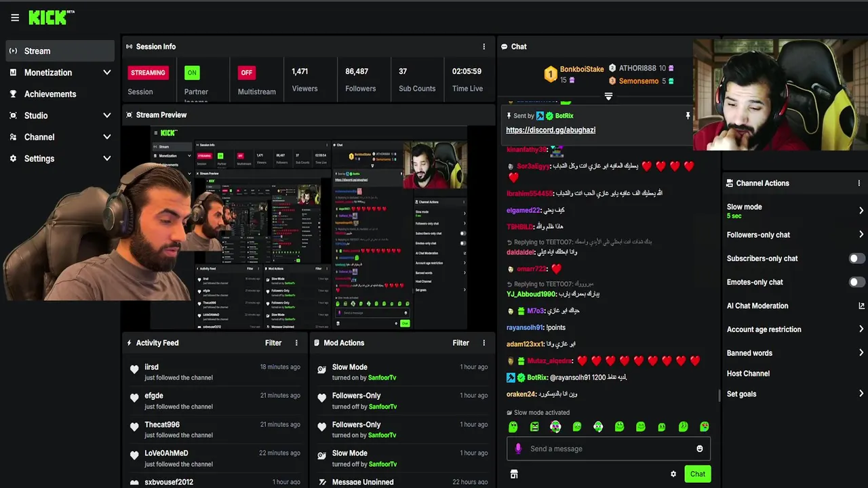Click the 37 Sub Counts value
The width and height of the screenshot is (868, 488).
403,71
